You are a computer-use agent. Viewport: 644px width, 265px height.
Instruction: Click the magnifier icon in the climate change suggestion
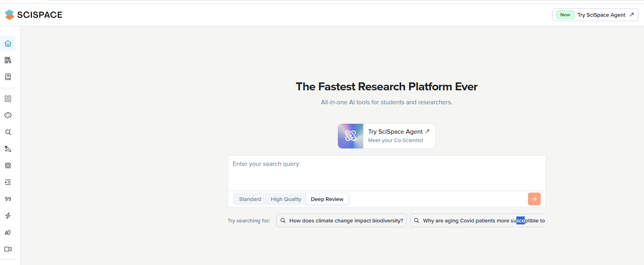click(283, 220)
